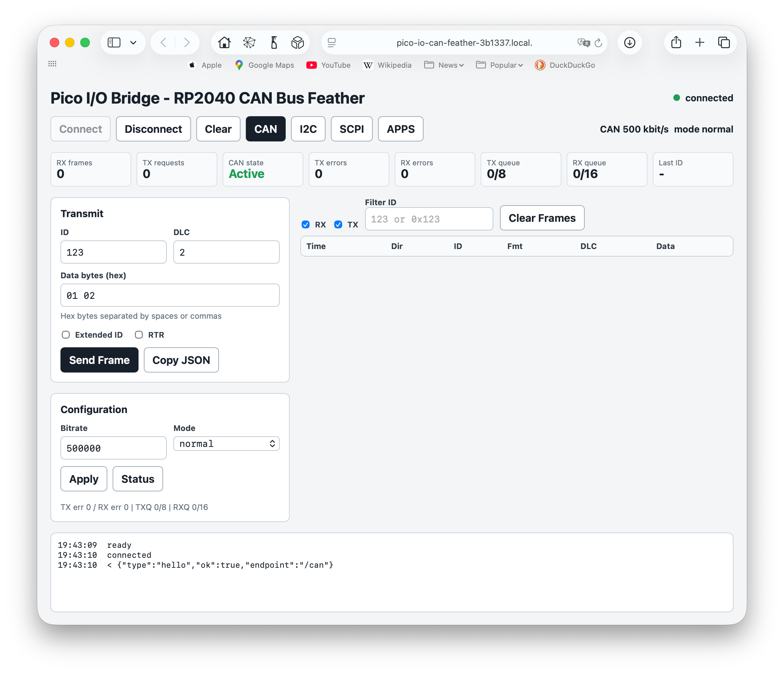Open the favorites grid dots icon

click(52, 64)
